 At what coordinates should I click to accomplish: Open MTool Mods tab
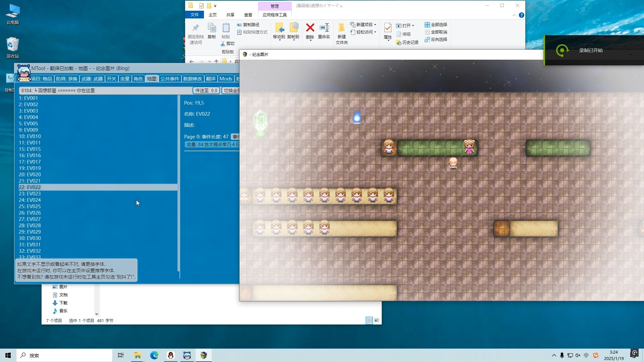[x=226, y=79]
